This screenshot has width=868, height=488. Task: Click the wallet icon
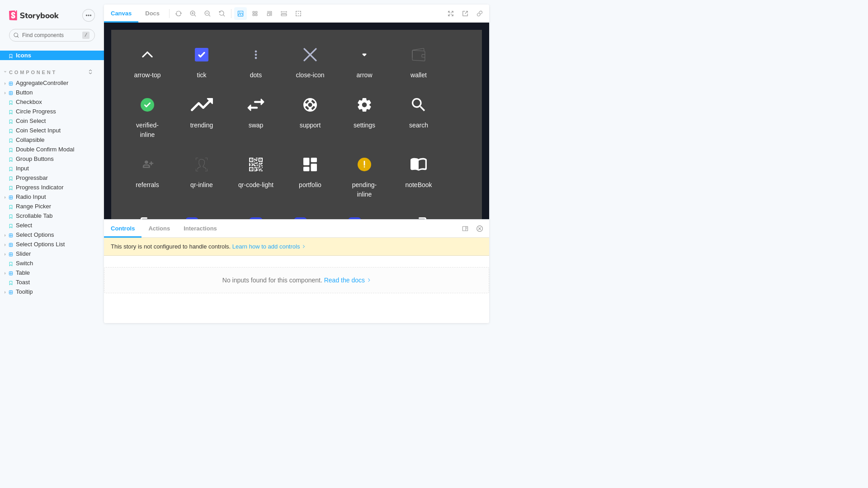tap(419, 55)
